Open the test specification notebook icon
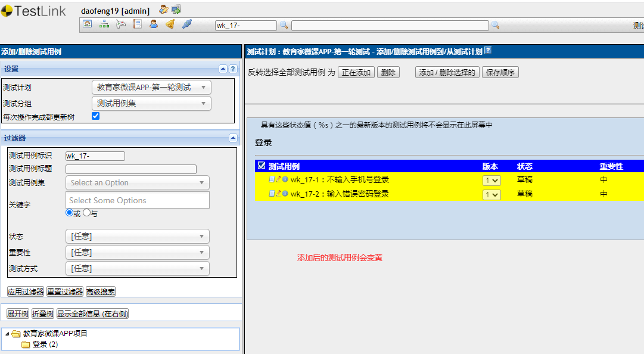644x354 pixels. pos(137,24)
